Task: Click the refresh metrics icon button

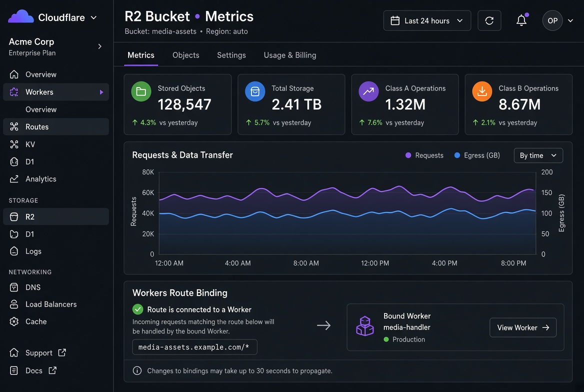Action: point(489,20)
